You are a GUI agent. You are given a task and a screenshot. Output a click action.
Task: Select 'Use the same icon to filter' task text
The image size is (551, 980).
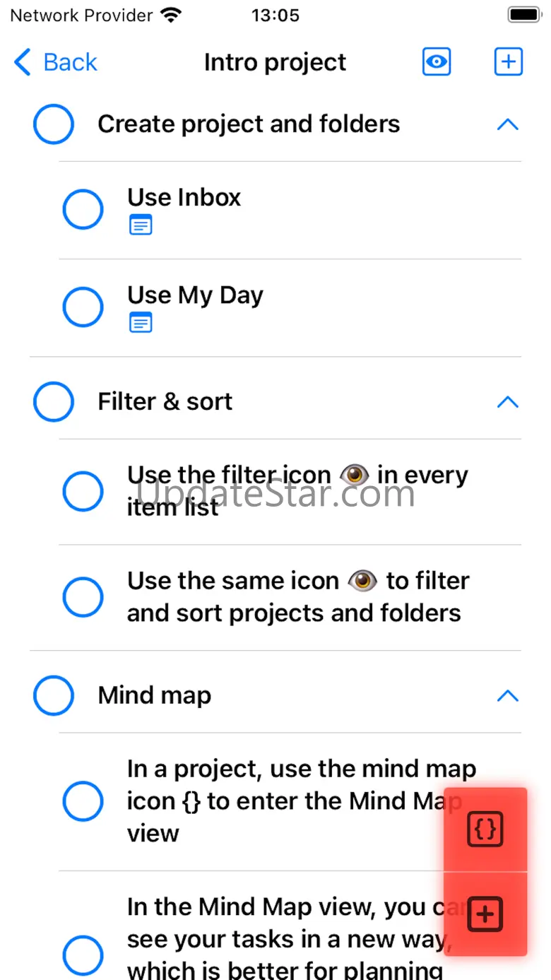(297, 597)
